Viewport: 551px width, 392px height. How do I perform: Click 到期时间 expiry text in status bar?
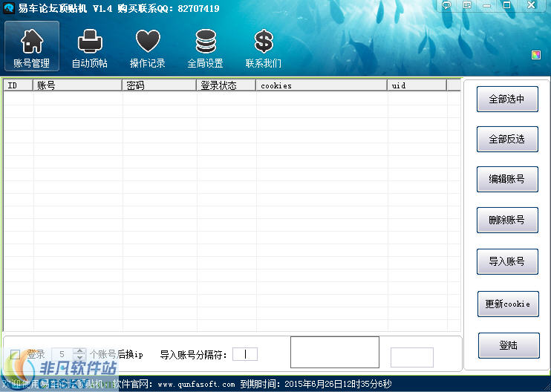coord(316,384)
